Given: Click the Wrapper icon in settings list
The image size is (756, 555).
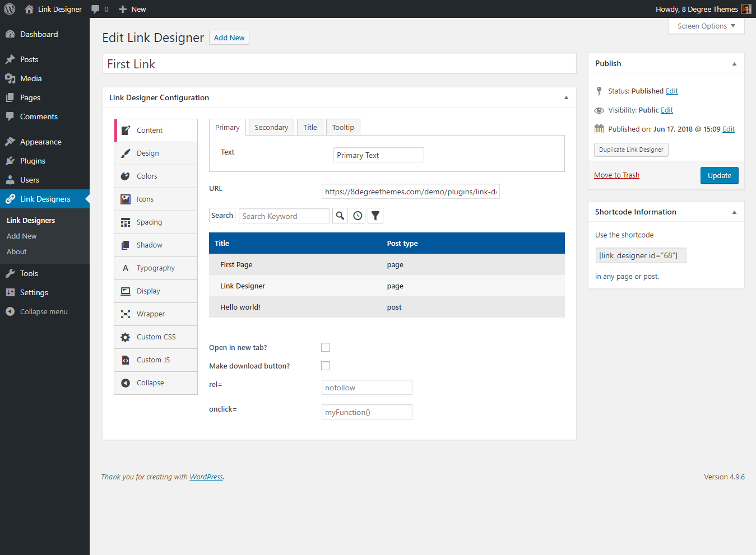Looking at the screenshot, I should (126, 314).
